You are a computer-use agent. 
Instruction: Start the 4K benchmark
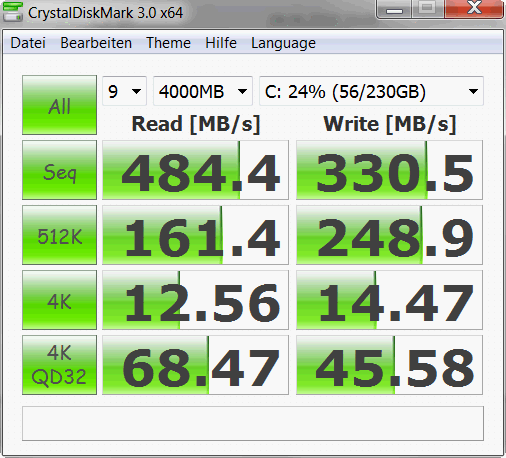tap(59, 300)
